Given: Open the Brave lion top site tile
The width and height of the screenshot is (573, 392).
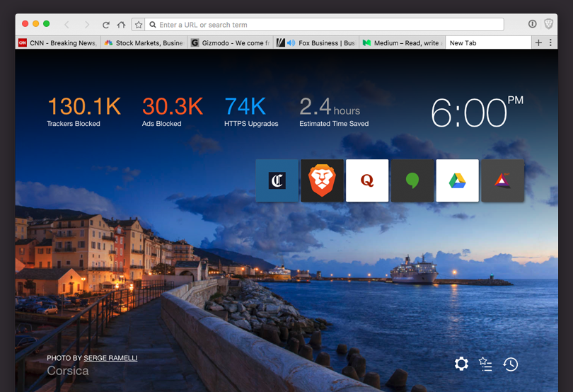Looking at the screenshot, I should pyautogui.click(x=322, y=180).
